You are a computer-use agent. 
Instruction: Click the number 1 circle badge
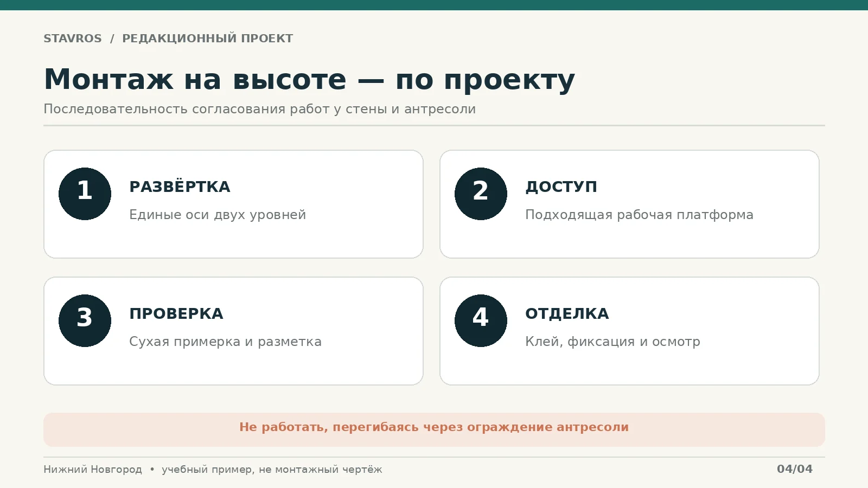[x=85, y=194]
